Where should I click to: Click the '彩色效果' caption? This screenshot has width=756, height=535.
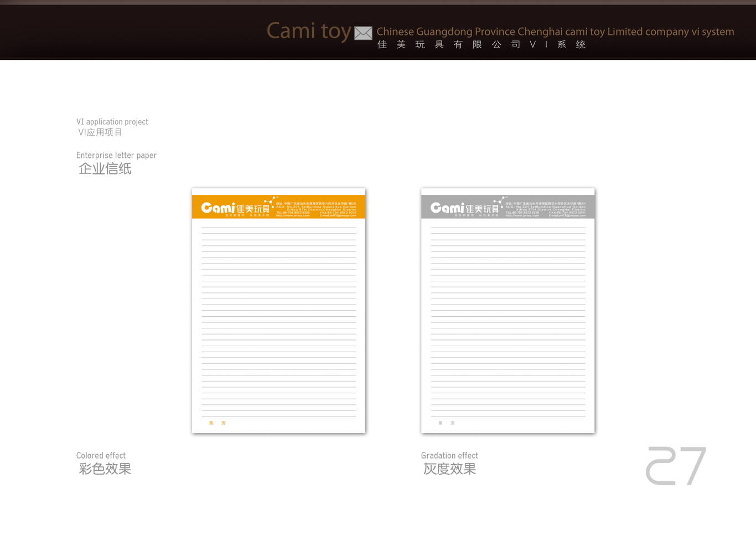(105, 469)
